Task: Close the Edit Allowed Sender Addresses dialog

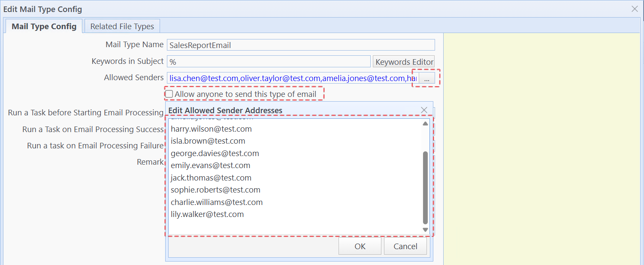Action: [424, 110]
